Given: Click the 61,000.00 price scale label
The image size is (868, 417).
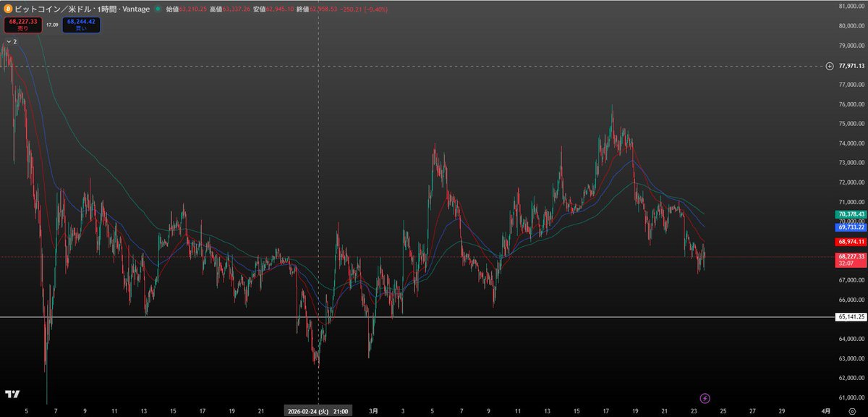Looking at the screenshot, I should point(852,397).
